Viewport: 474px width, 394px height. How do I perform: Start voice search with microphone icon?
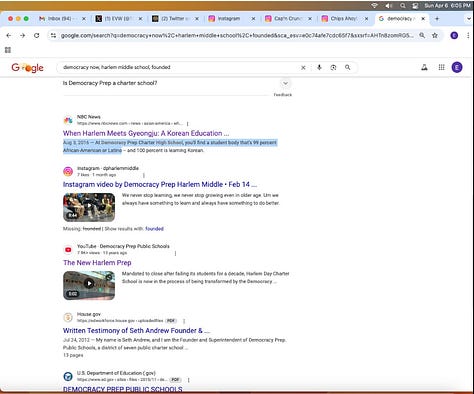[x=319, y=67]
